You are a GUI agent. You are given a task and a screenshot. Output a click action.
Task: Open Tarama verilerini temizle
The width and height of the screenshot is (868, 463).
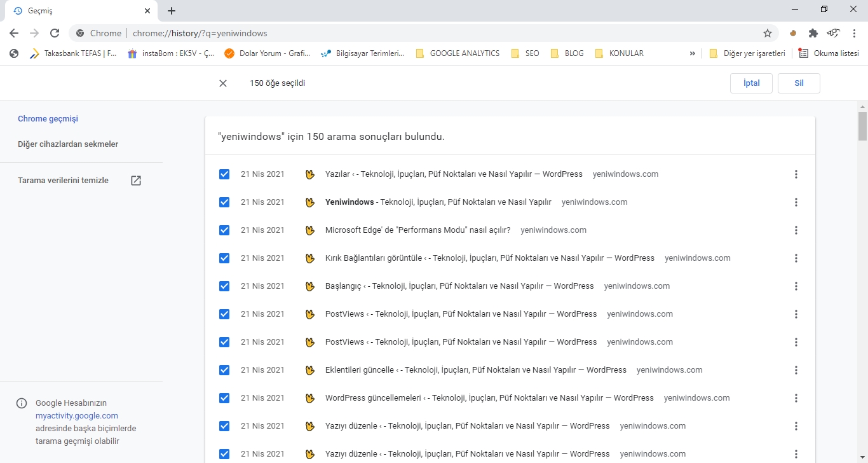(63, 181)
